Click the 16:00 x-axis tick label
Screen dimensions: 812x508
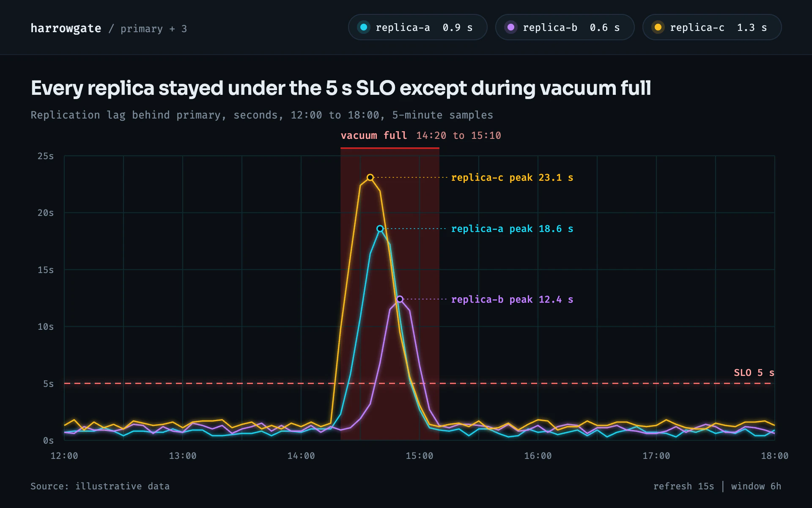[538, 456]
